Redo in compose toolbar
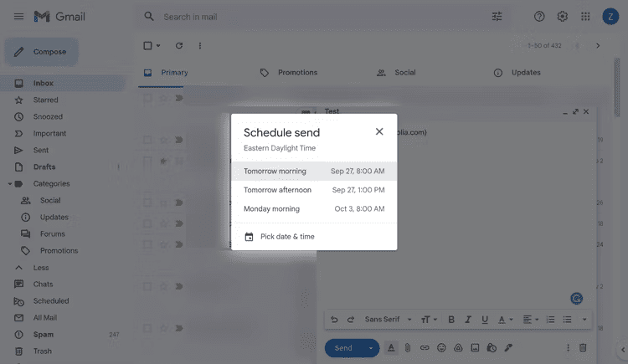The height and width of the screenshot is (364, 628). [351, 320]
